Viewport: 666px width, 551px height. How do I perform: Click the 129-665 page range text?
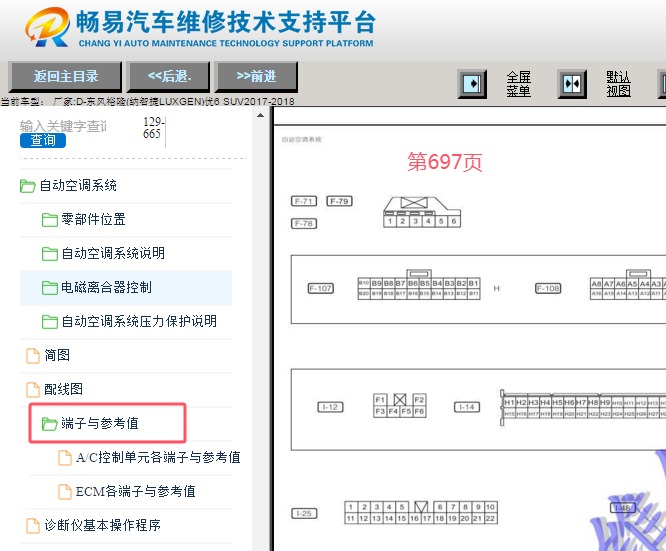pyautogui.click(x=152, y=128)
